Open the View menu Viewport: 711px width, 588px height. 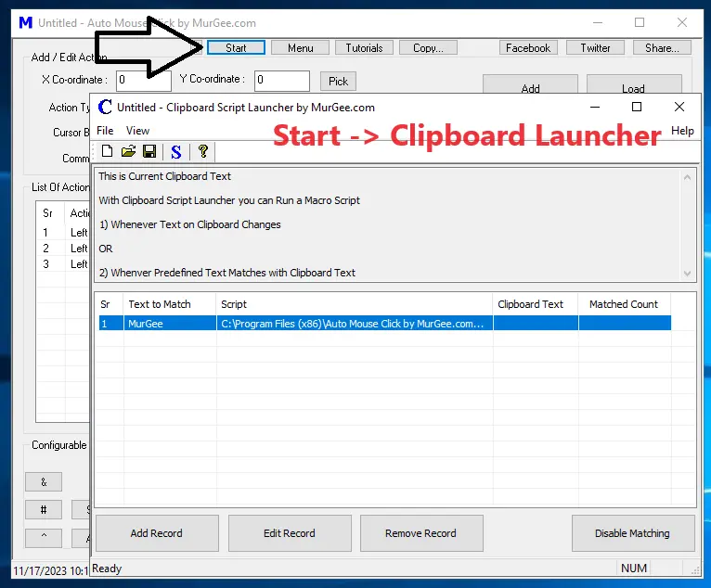[137, 131]
